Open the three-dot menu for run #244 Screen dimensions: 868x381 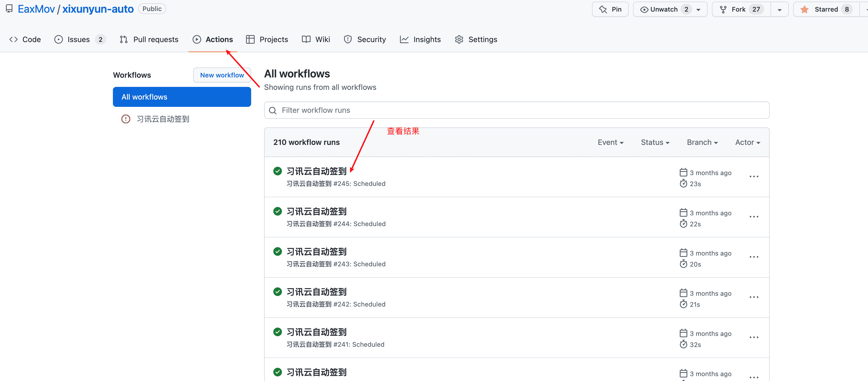(754, 217)
